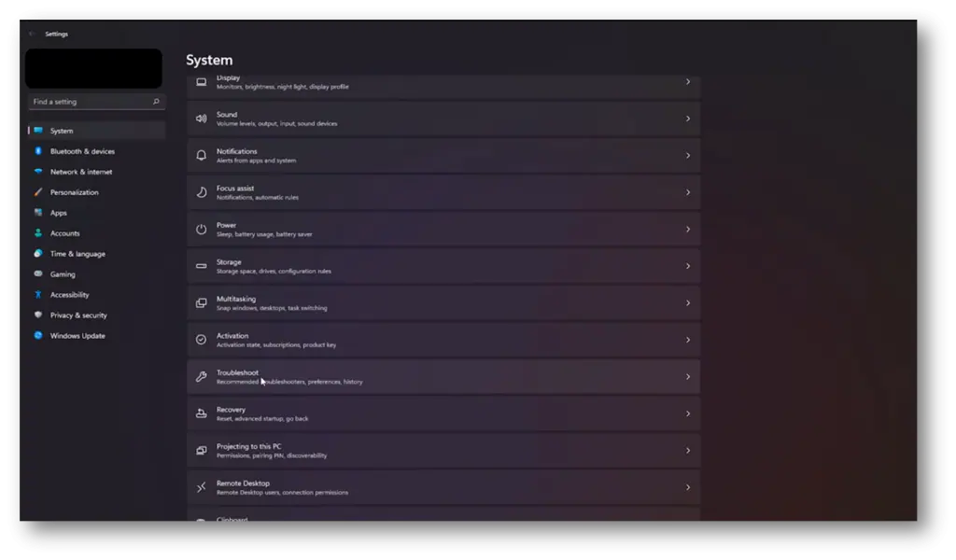This screenshot has height=560, width=956.
Task: Go back using the arrow beside Settings
Action: 32,35
